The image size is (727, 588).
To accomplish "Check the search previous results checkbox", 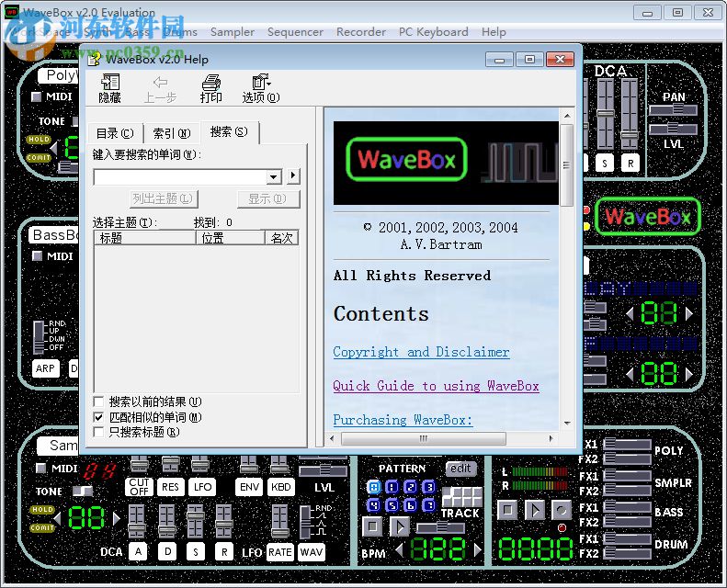I will (98, 401).
